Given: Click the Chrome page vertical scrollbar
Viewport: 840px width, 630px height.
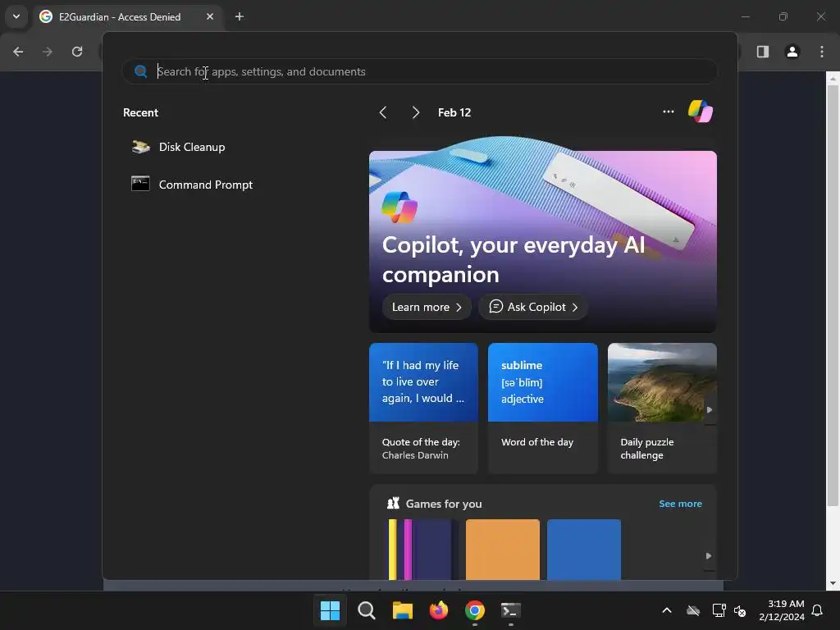Looking at the screenshot, I should [833, 294].
